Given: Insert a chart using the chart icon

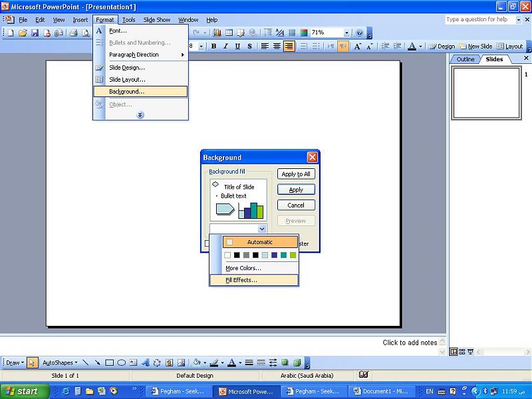Looking at the screenshot, I should click(217, 33).
